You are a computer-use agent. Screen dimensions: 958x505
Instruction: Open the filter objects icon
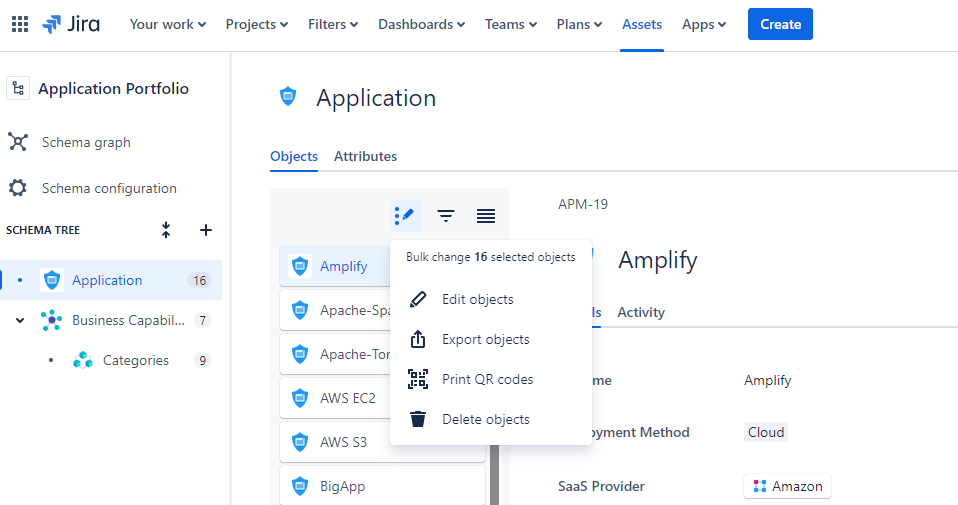click(x=446, y=216)
